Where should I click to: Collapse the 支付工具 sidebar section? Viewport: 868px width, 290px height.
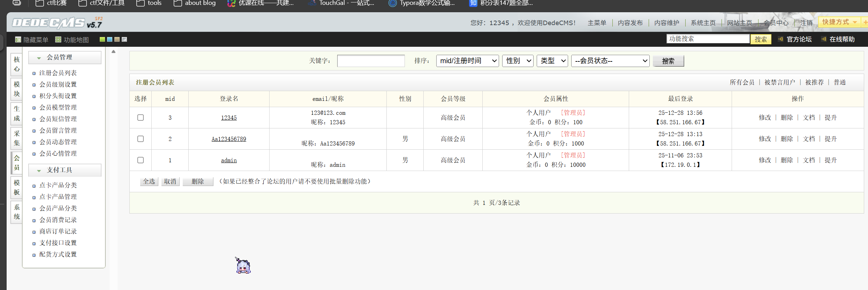(x=65, y=170)
